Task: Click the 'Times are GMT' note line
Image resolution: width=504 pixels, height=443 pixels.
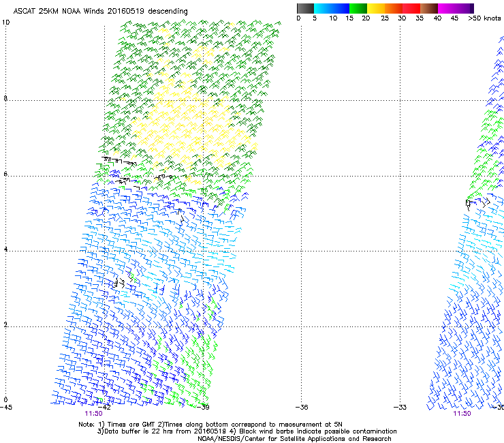Action: click(210, 425)
